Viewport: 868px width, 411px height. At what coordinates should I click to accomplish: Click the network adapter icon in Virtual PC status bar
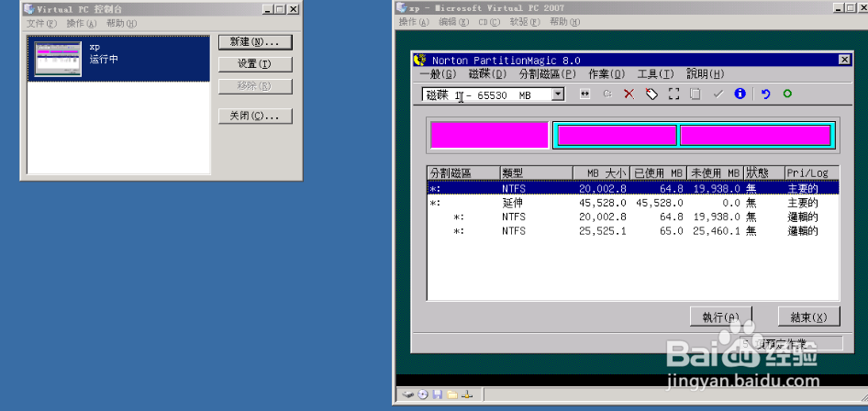(467, 394)
